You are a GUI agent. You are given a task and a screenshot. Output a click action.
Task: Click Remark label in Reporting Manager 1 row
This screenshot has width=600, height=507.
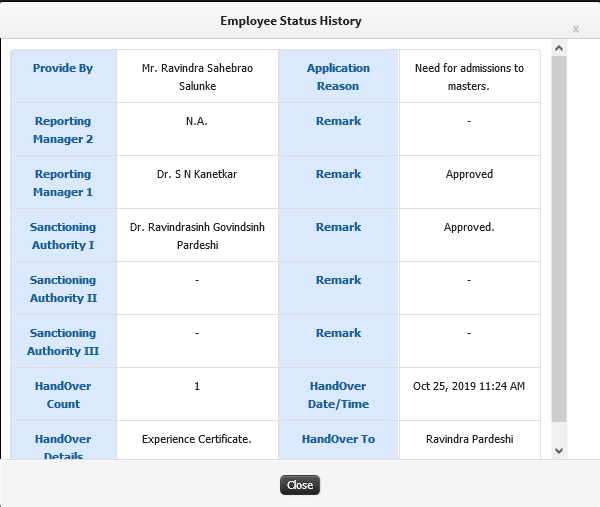click(x=338, y=174)
